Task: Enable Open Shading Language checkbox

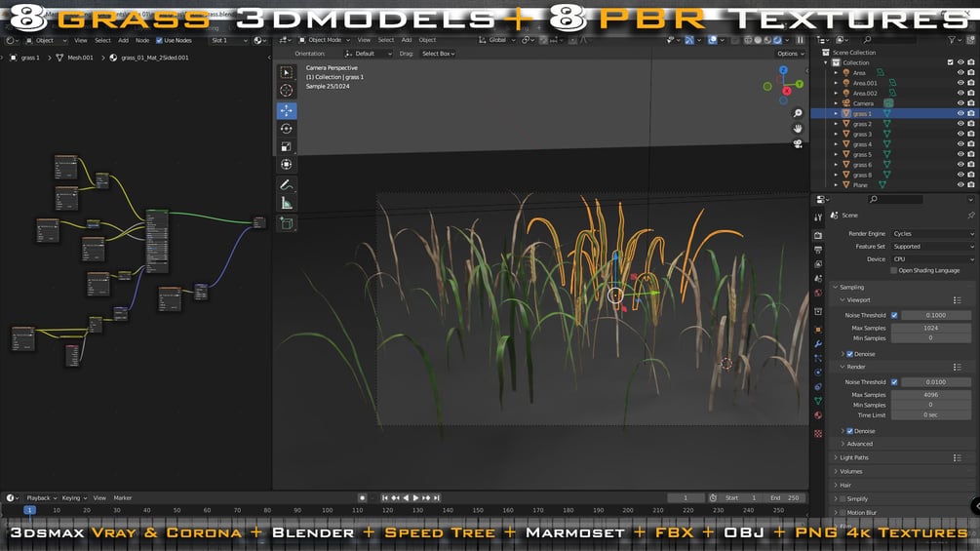Action: pyautogui.click(x=894, y=270)
